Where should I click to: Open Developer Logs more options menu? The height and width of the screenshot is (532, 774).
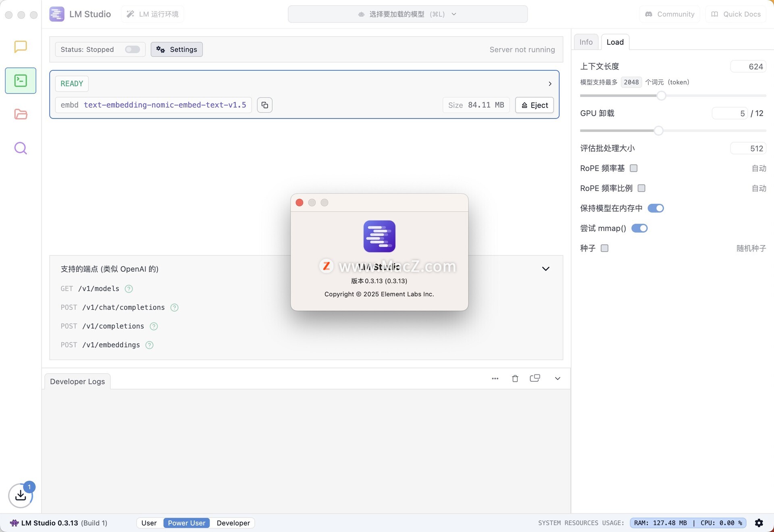coord(495,378)
